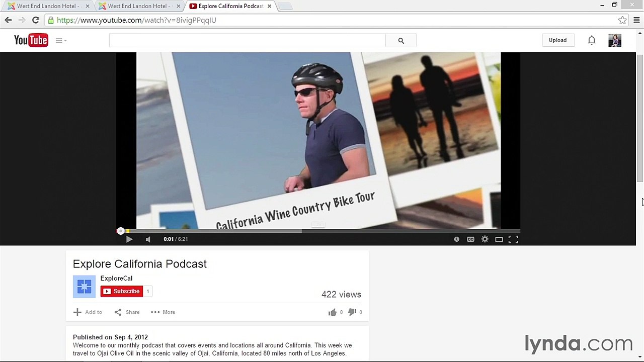Toggle closed captions
The image size is (644, 362).
pos(470,239)
